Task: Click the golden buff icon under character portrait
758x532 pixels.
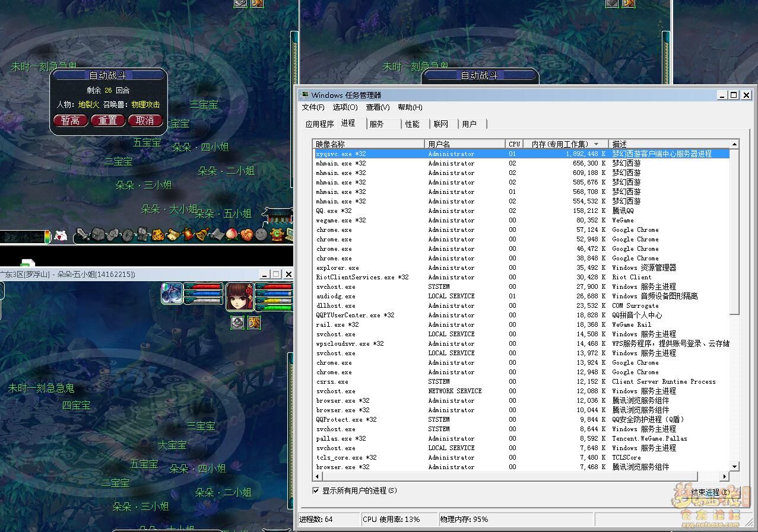Action: 254,322
